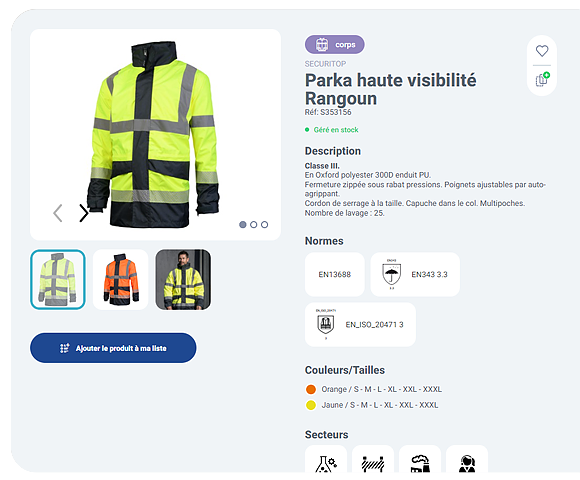The height and width of the screenshot is (480, 580).
Task: Show next product image with right arrow
Action: pos(84,213)
